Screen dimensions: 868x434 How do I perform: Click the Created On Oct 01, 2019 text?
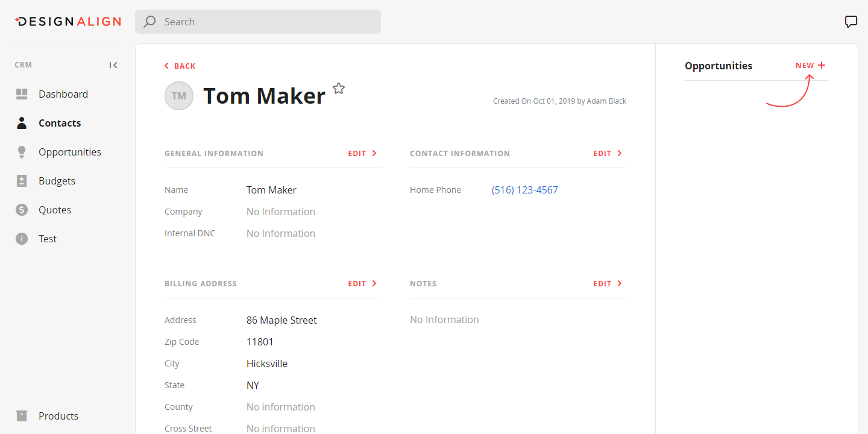tap(559, 101)
